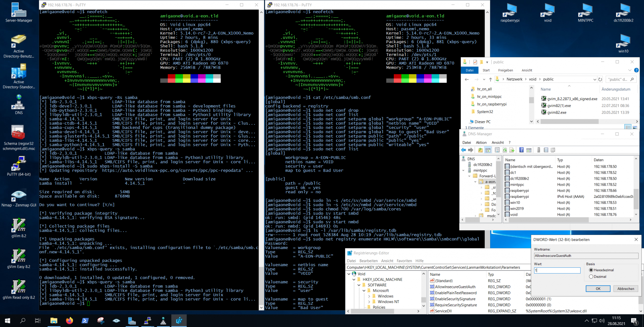
Task: Collapse the HKEY_LOCAL_MACHINE registry node
Action: (x=354, y=280)
